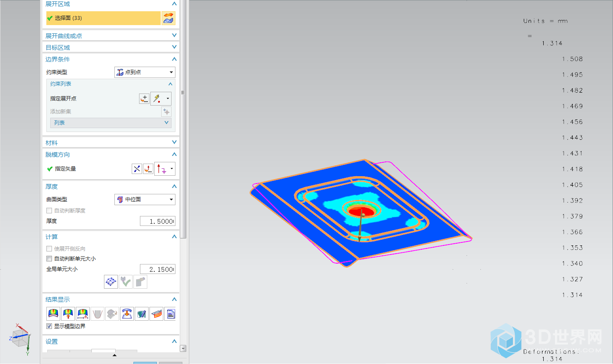Collapse the 约束列表 group
613x364 pixels.
coord(170,84)
